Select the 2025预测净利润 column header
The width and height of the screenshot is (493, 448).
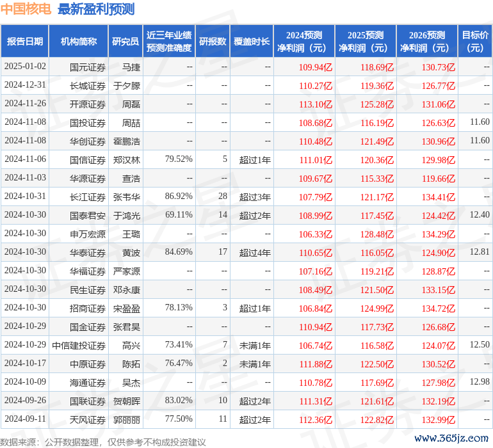(x=366, y=41)
